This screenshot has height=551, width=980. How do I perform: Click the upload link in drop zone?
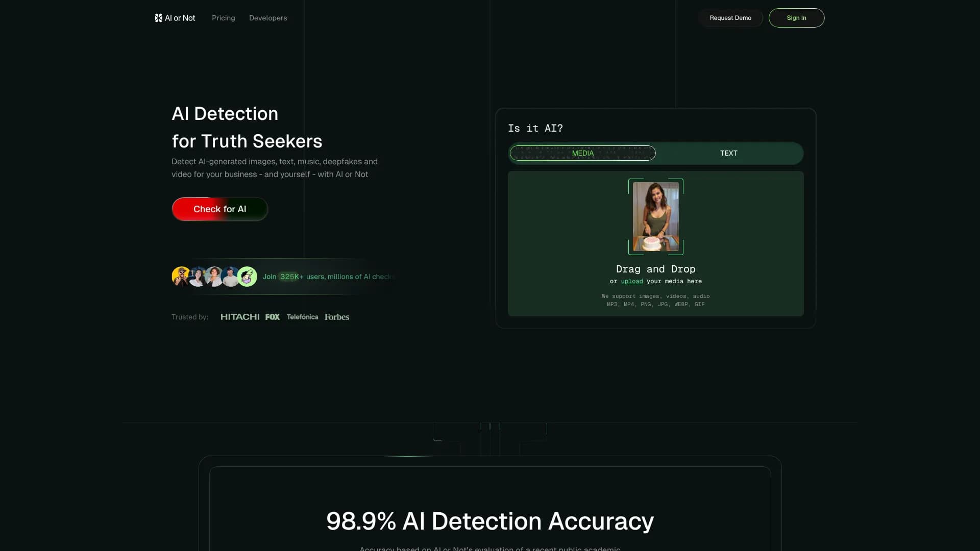point(632,281)
